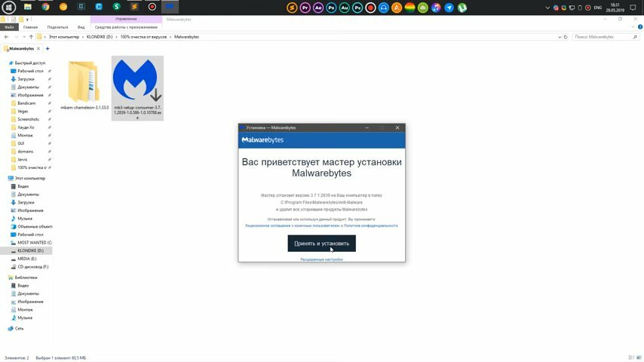Image resolution: width=644 pixels, height=362 pixels.
Task: Open Монтаж folder in quick access
Action: (26, 135)
